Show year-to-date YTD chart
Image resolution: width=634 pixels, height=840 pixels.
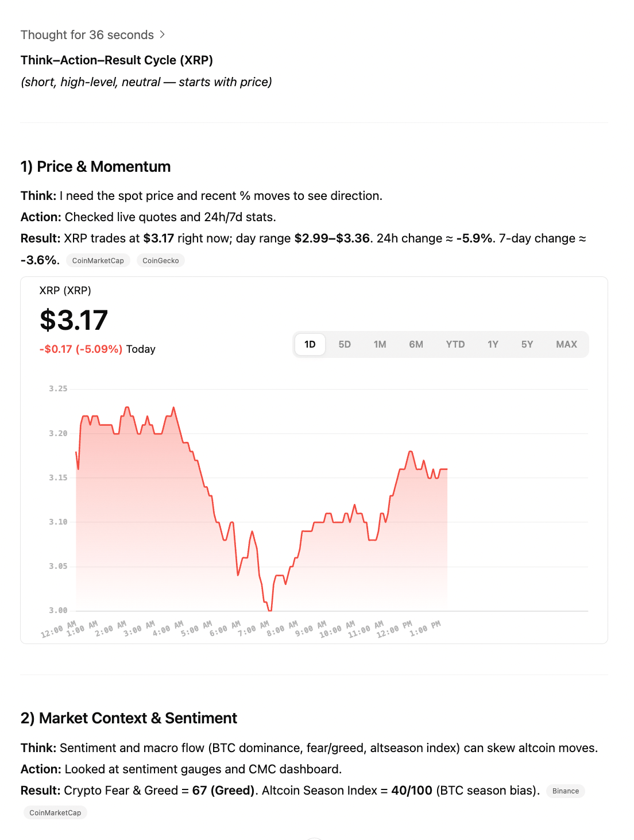coord(455,344)
